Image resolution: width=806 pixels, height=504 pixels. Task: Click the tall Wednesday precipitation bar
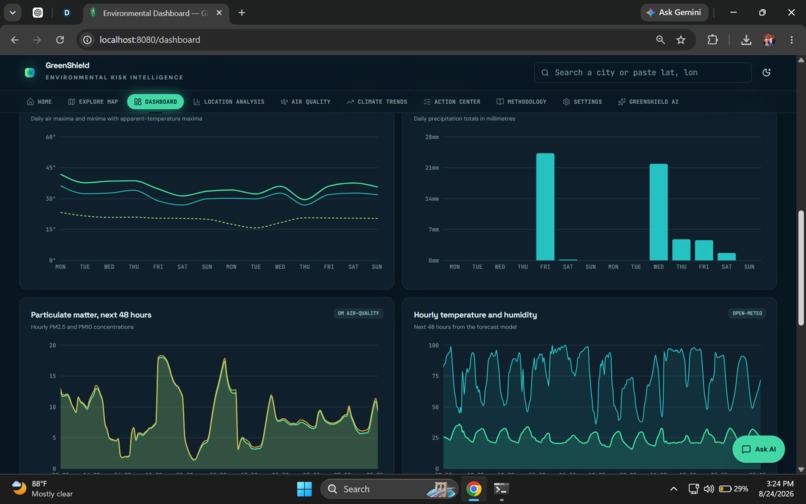[x=658, y=212]
